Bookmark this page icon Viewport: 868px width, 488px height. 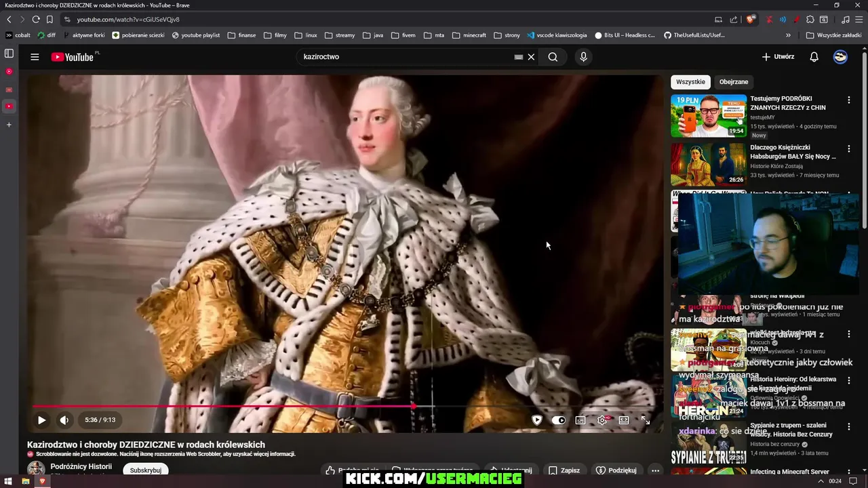pyautogui.click(x=50, y=20)
